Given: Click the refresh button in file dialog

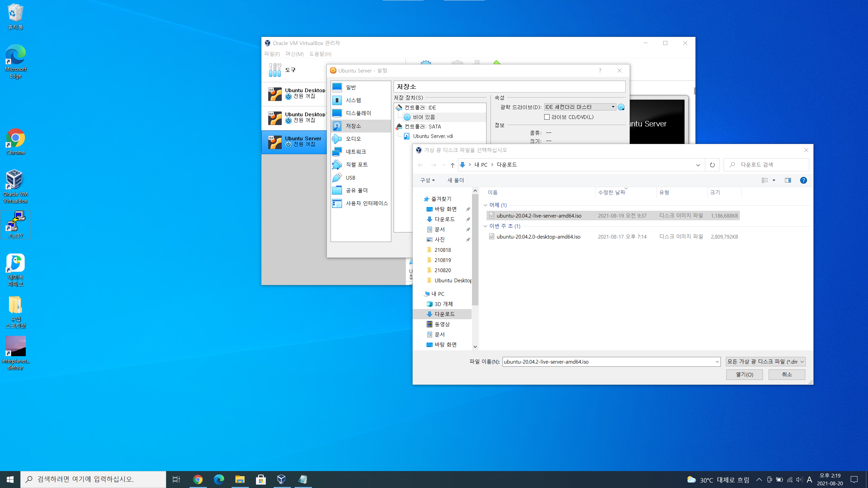Looking at the screenshot, I should 712,165.
